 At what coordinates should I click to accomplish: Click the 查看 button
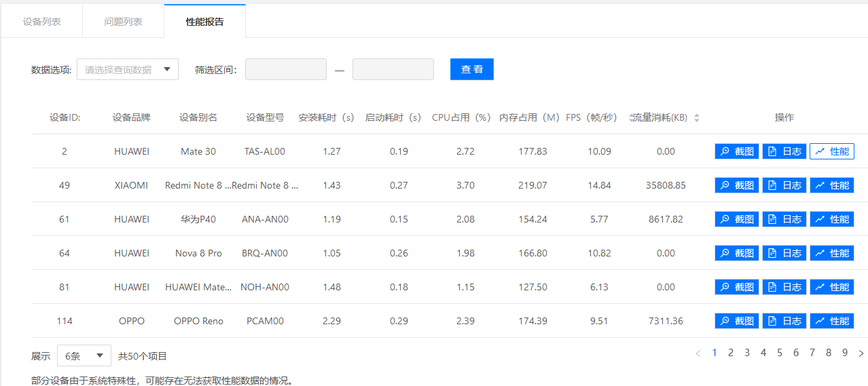point(471,69)
